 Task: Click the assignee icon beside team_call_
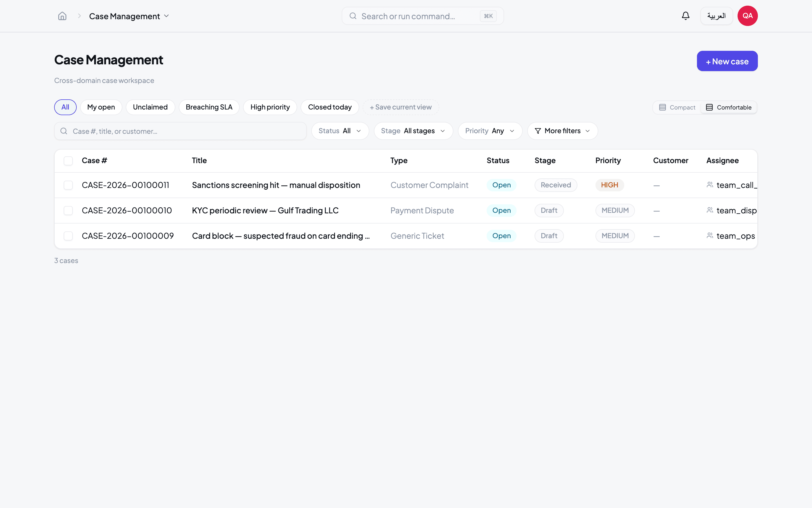[x=710, y=185]
